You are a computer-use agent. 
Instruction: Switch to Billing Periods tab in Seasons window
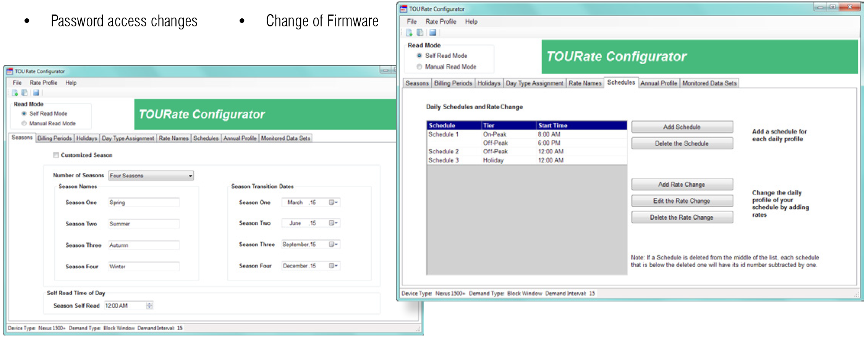[x=55, y=138]
